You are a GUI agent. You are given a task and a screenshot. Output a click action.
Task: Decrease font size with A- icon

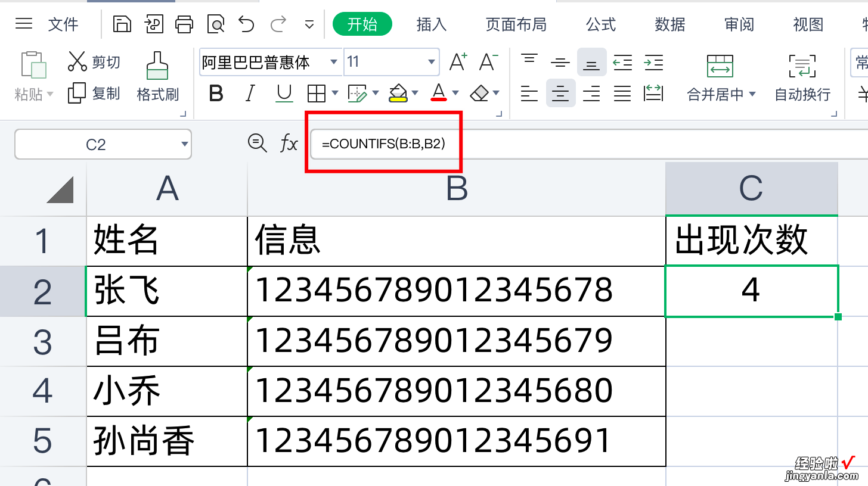[489, 62]
